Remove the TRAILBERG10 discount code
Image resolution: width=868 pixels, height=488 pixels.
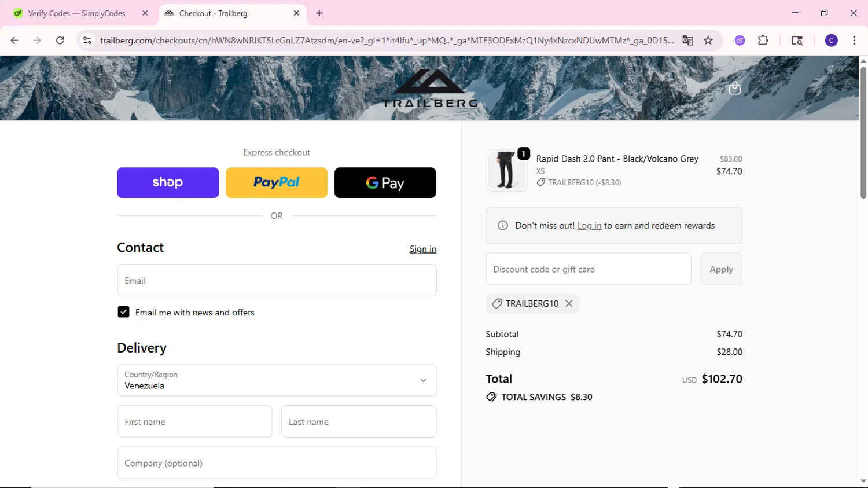point(569,303)
